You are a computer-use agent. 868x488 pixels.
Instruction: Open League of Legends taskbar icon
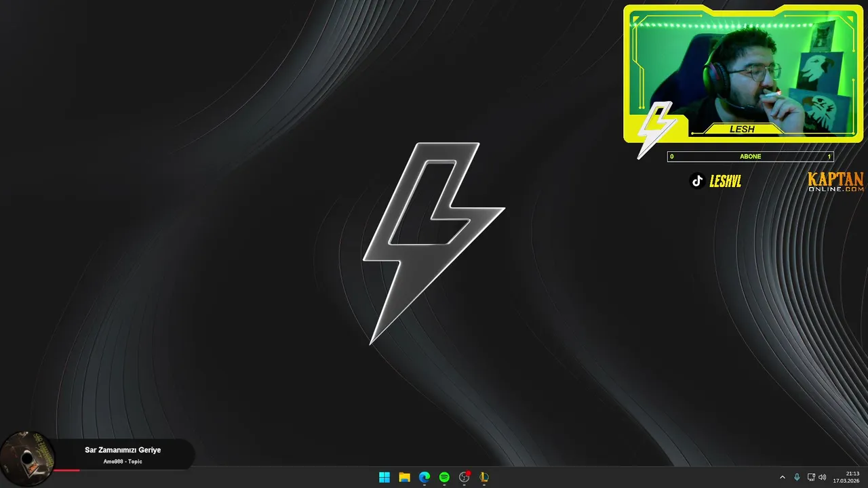point(484,477)
